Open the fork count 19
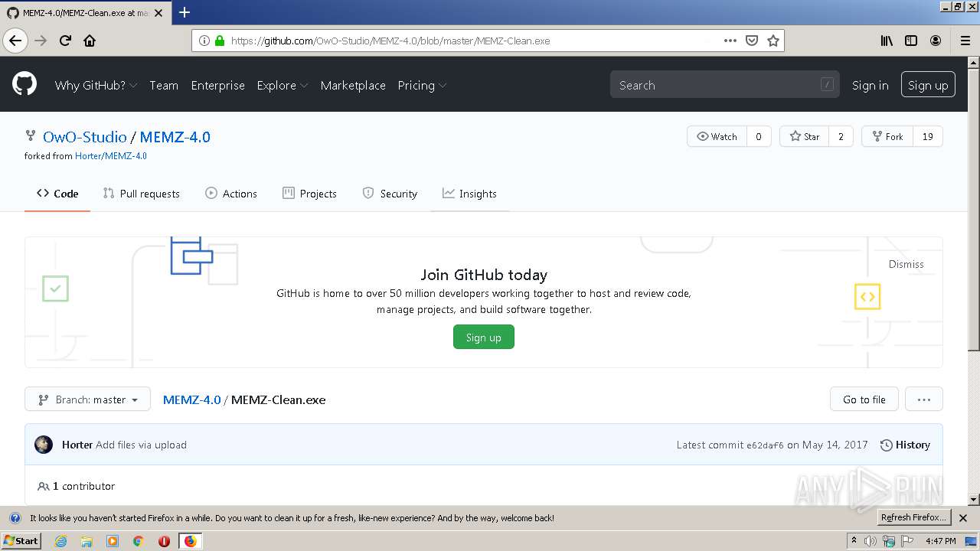 [927, 136]
